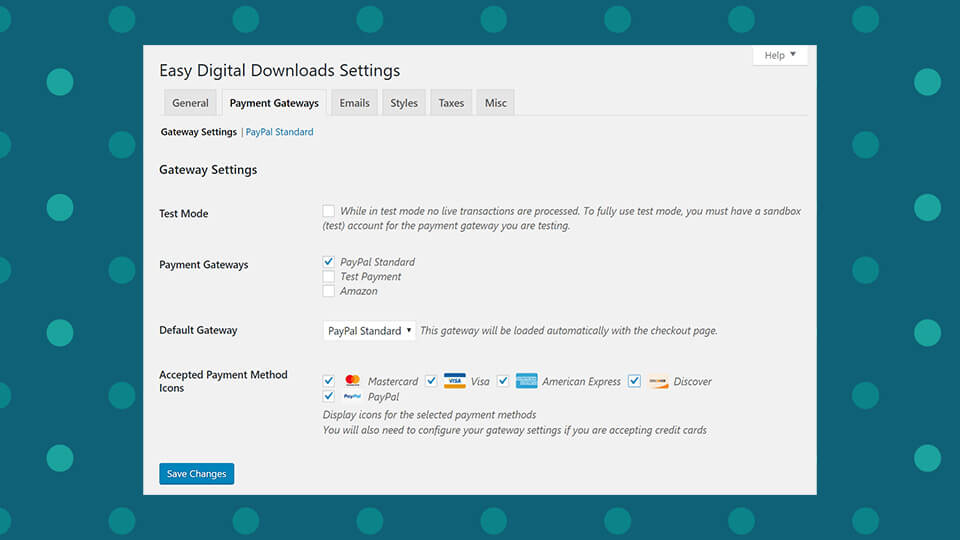Open the PayPal Standard section link

coord(279,132)
